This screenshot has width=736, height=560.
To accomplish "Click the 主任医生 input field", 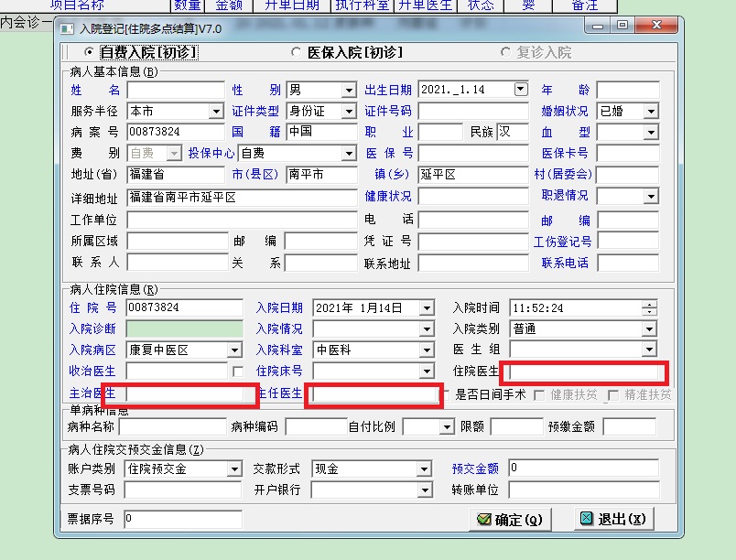I will [374, 394].
